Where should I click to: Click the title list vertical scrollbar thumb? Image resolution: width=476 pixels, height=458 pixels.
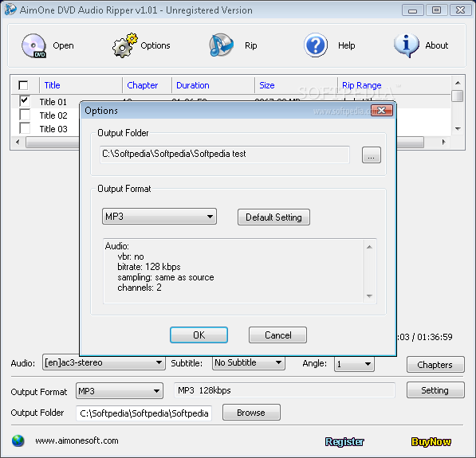(x=458, y=96)
